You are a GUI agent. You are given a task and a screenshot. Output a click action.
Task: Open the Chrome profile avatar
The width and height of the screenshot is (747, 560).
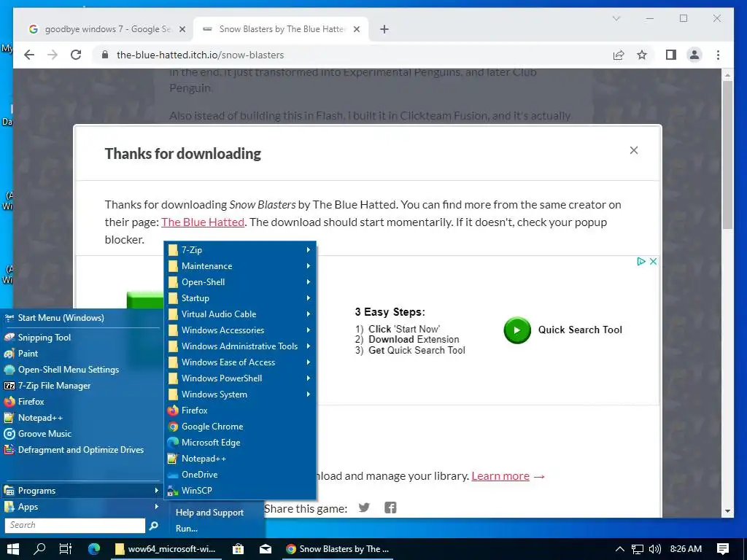click(x=694, y=55)
